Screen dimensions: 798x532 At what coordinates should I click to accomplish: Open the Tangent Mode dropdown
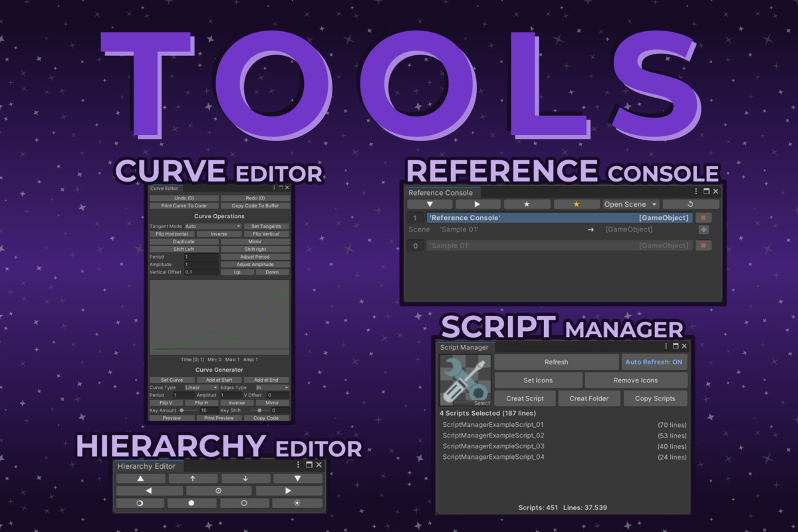(213, 226)
